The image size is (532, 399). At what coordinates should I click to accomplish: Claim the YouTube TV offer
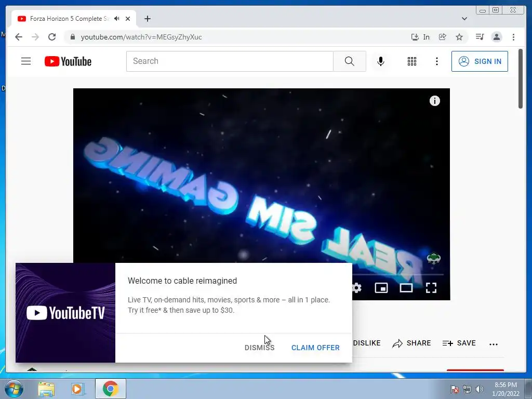315,348
